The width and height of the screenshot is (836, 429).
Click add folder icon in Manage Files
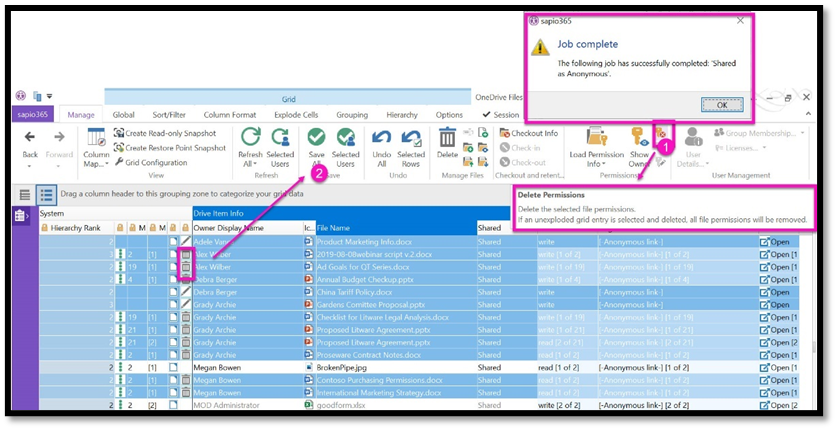pos(468,147)
